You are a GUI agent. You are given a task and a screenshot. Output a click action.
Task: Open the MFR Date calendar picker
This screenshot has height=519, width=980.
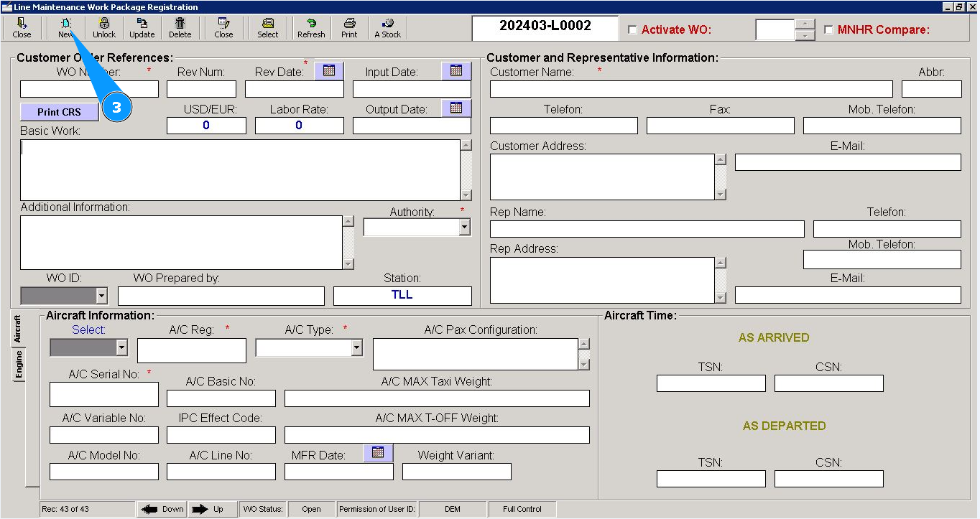[378, 453]
